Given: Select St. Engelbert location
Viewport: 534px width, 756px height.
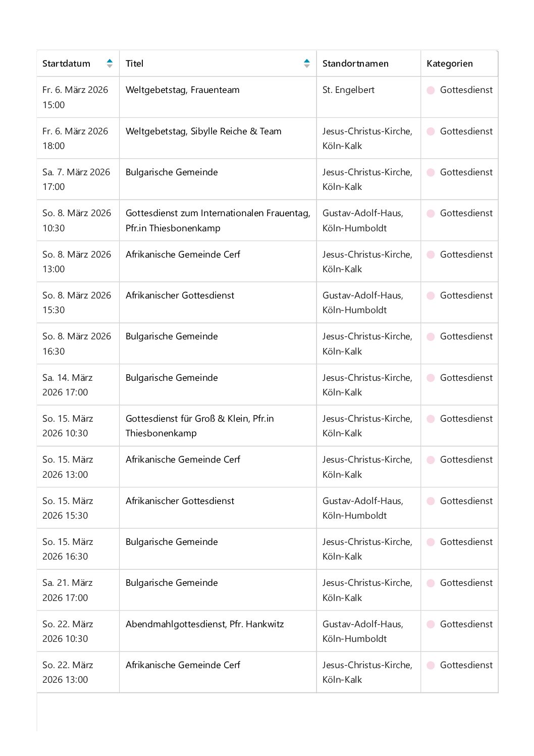Looking at the screenshot, I should tap(348, 90).
